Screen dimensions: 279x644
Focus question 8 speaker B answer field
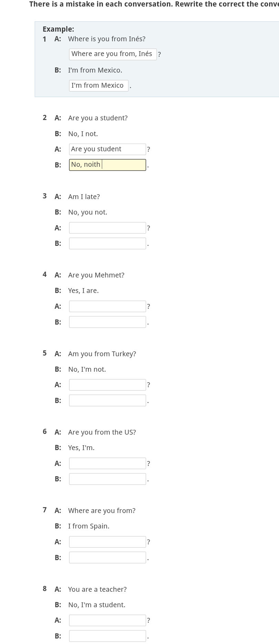[107, 636]
